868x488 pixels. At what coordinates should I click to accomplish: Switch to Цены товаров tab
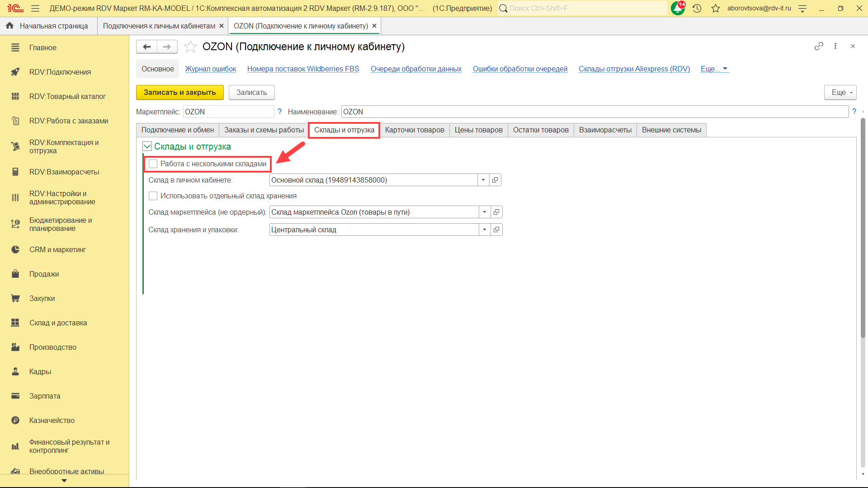[x=478, y=130]
